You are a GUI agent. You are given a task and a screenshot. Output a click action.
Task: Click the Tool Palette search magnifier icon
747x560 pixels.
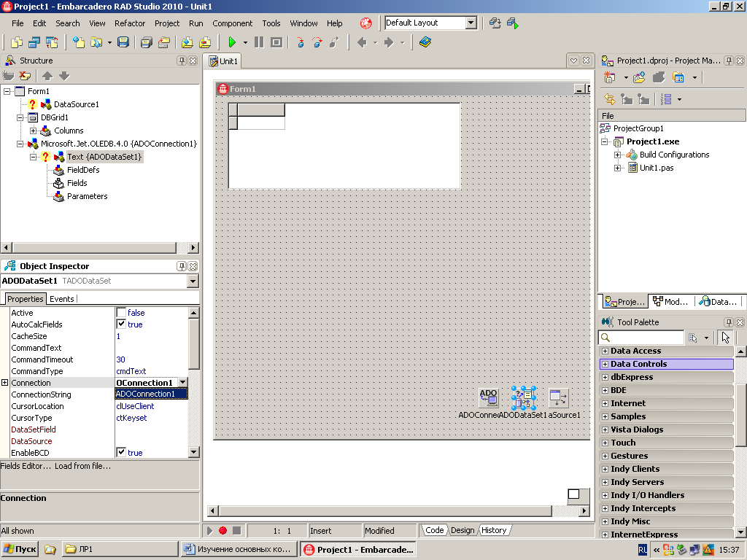605,337
